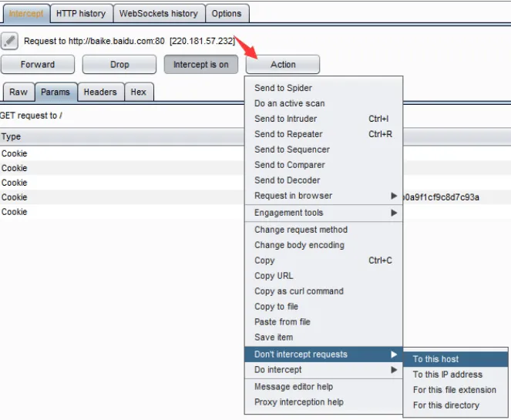
Task: Click the 'GET request to /' text
Action: 31,116
